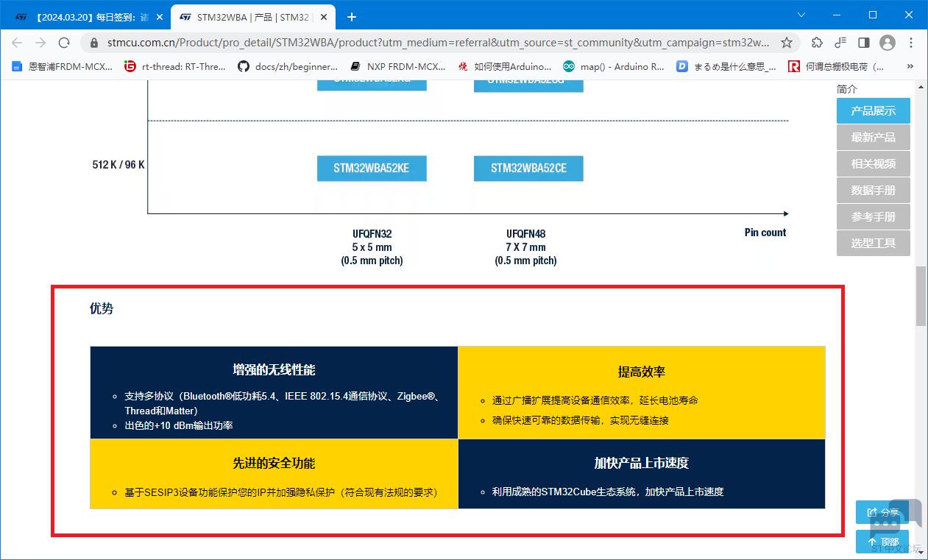The width and height of the screenshot is (928, 560).
Task: Open a new browser tab
Action: pyautogui.click(x=352, y=17)
